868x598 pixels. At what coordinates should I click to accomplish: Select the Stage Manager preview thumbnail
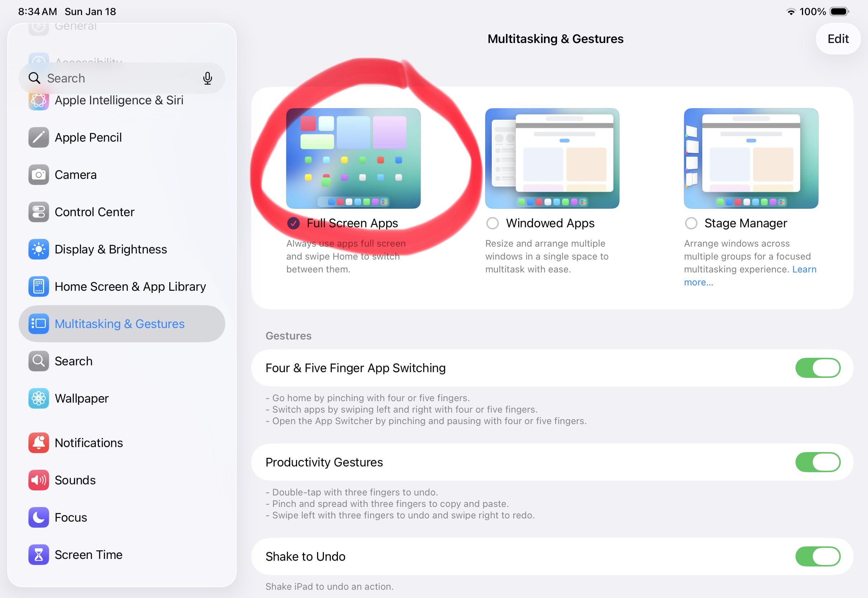pos(751,158)
